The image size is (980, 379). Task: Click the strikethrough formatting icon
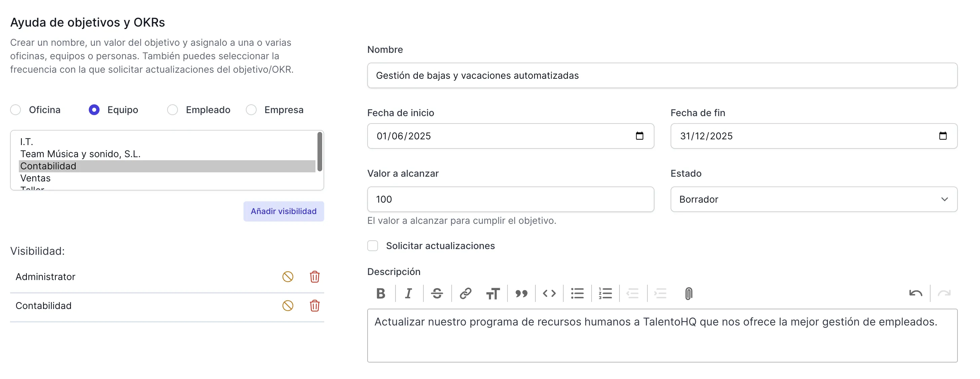(x=437, y=293)
